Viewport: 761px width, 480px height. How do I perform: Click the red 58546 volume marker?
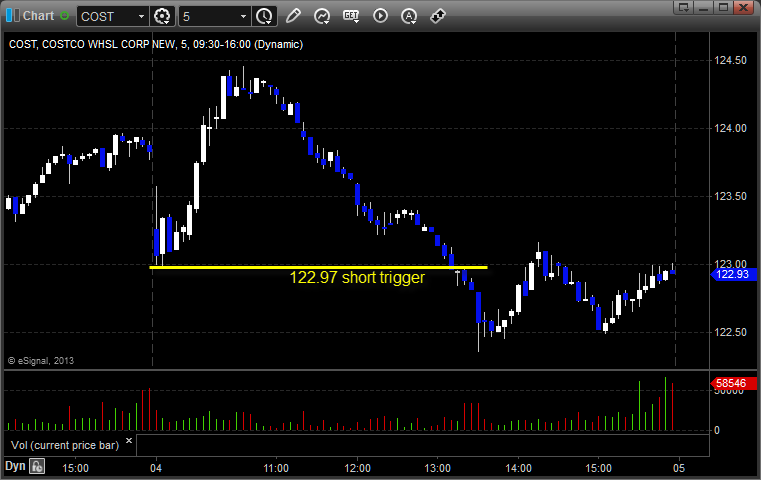[734, 383]
